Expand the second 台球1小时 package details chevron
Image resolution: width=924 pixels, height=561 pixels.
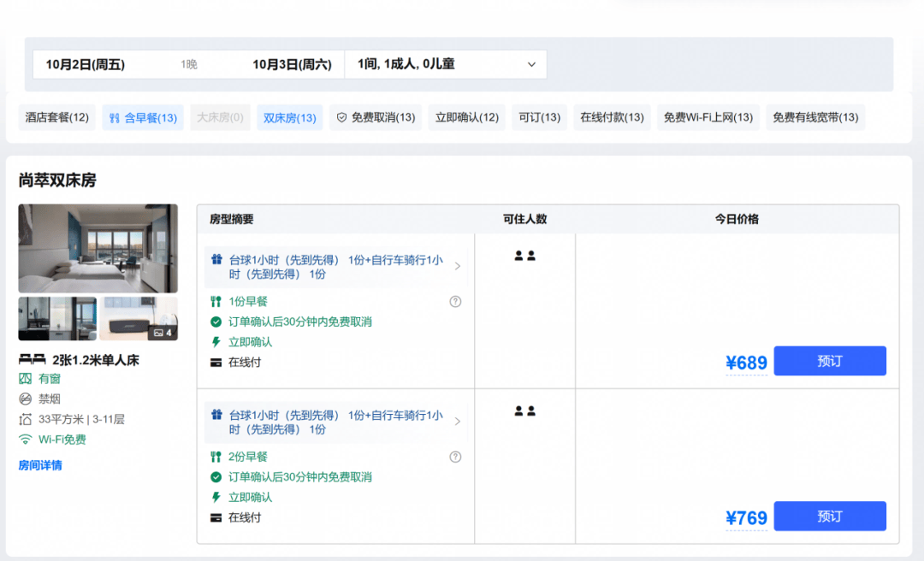coord(457,422)
